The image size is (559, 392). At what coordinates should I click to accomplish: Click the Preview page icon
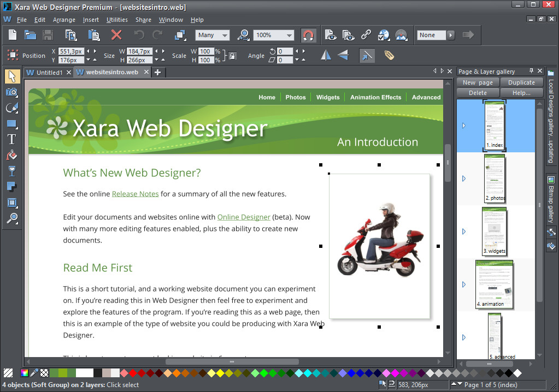pos(331,35)
